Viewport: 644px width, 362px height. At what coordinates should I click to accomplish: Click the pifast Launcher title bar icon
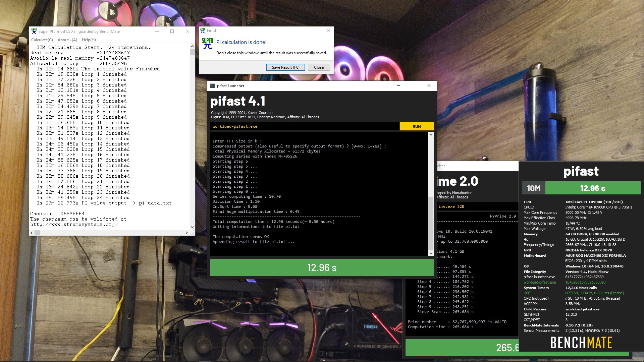click(213, 86)
